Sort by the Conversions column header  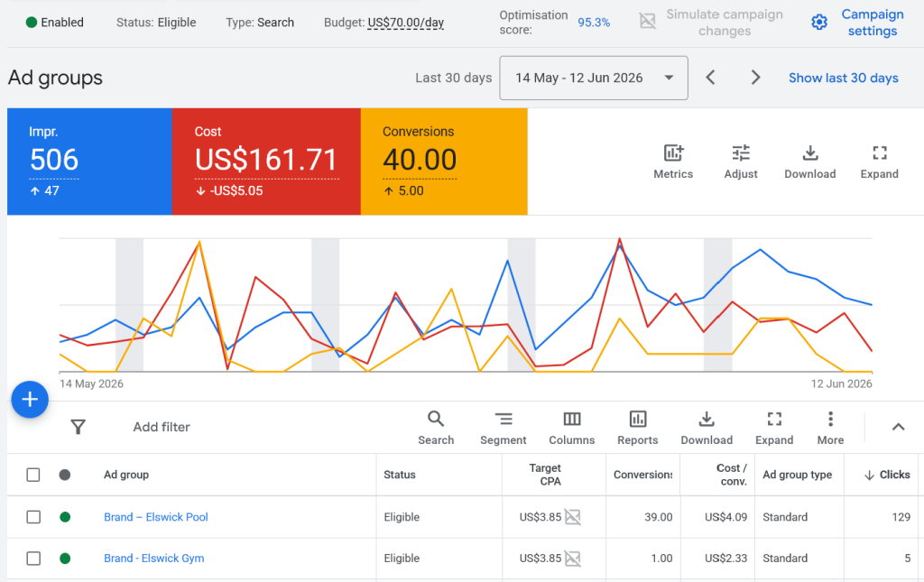tap(642, 475)
